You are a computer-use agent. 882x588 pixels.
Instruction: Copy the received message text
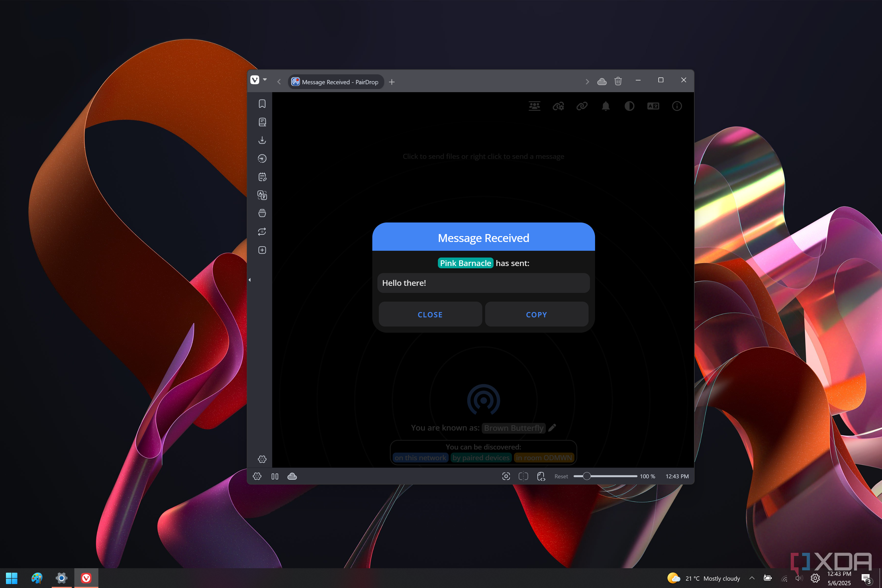[536, 314]
